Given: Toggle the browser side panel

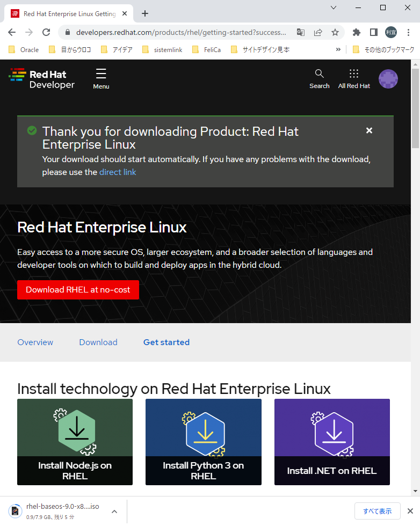Looking at the screenshot, I should (x=373, y=32).
